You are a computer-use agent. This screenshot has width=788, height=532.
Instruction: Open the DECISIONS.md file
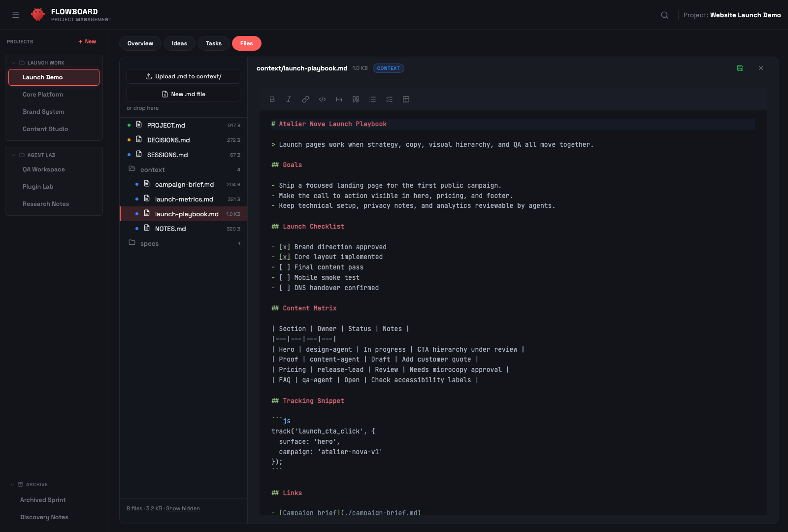183,140
